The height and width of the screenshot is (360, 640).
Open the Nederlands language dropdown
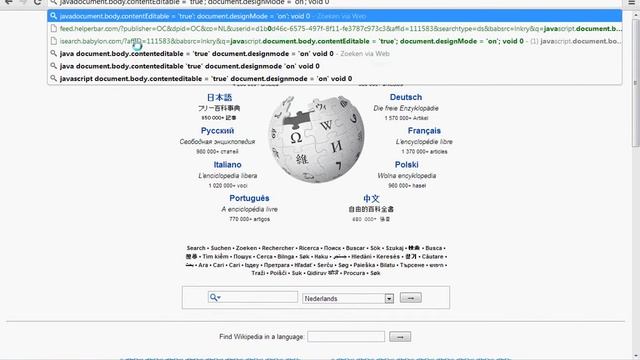pyautogui.click(x=348, y=298)
